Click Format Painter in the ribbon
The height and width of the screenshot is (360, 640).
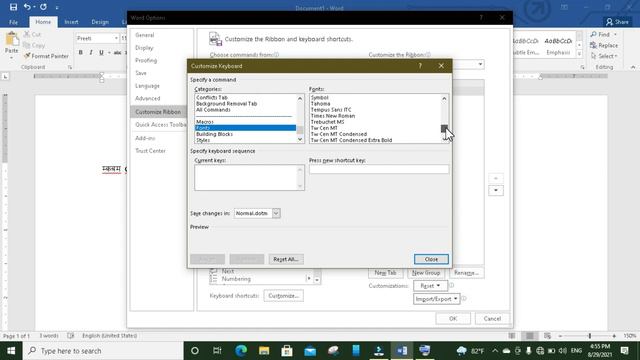click(46, 56)
